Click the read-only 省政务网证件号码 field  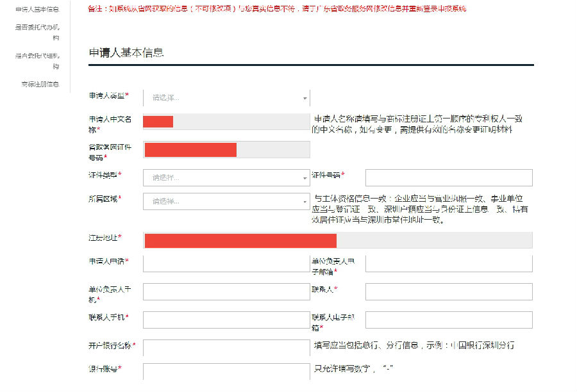pyautogui.click(x=226, y=150)
